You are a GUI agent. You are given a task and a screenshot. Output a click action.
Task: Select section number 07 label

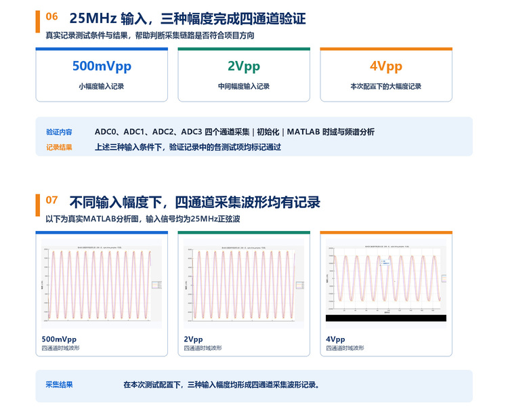(x=52, y=200)
